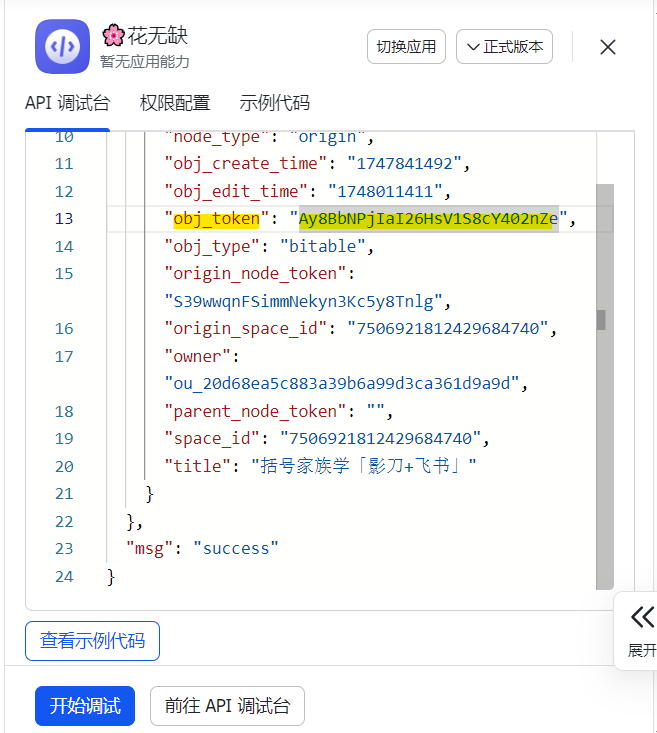Open the 正式版本 version dropdown
Viewport: 657px width, 733px height.
[x=504, y=47]
